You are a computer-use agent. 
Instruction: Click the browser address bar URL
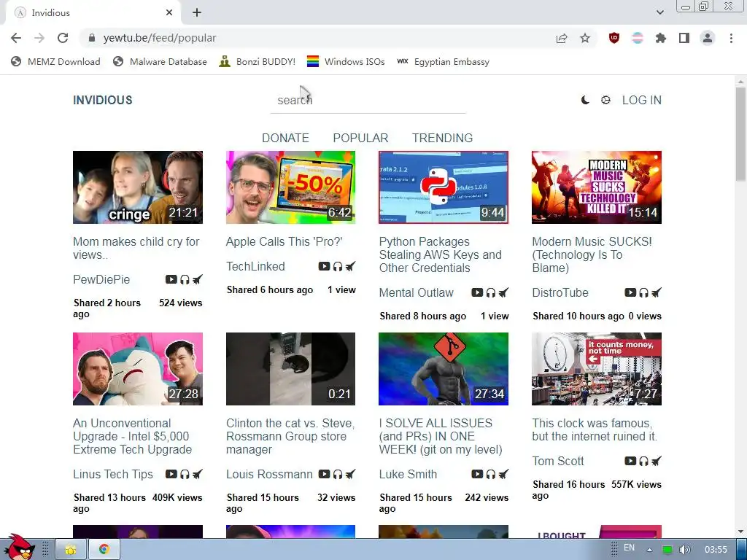tap(160, 38)
